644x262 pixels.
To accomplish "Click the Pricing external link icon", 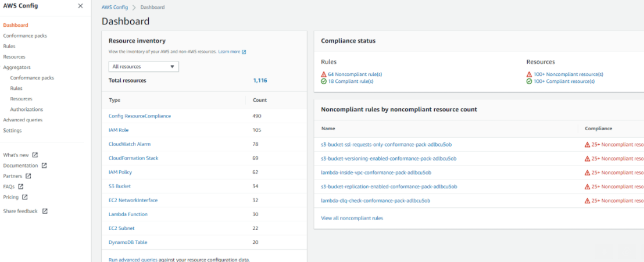I will [25, 197].
